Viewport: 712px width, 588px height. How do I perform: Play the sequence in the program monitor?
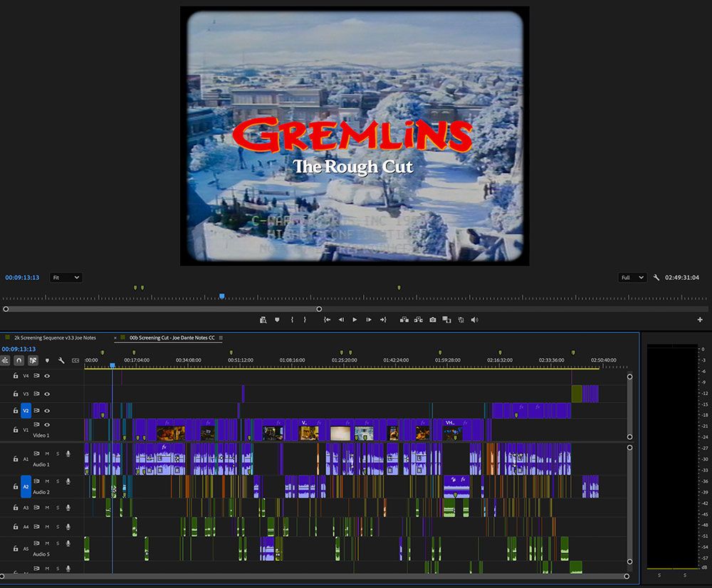tap(355, 320)
